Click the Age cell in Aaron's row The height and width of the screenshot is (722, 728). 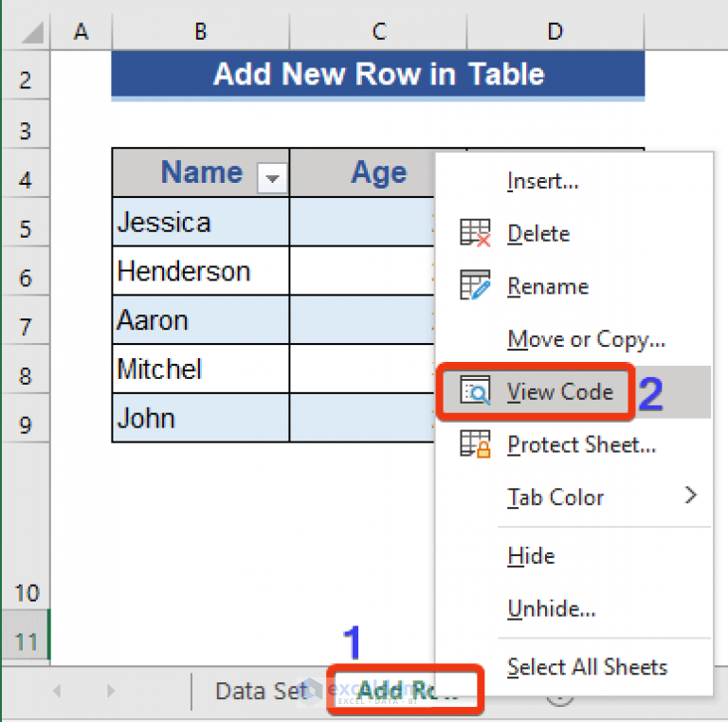pyautogui.click(x=363, y=319)
